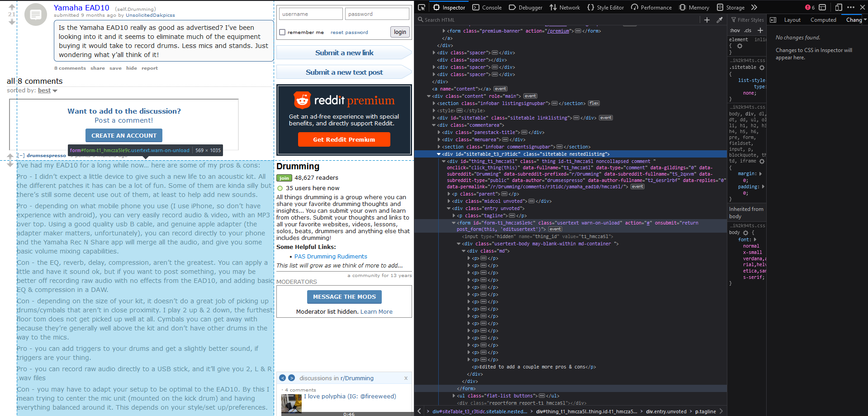Viewport: 868px width, 416px height.
Task: Click the error count badge showing 6 errors
Action: click(x=809, y=7)
